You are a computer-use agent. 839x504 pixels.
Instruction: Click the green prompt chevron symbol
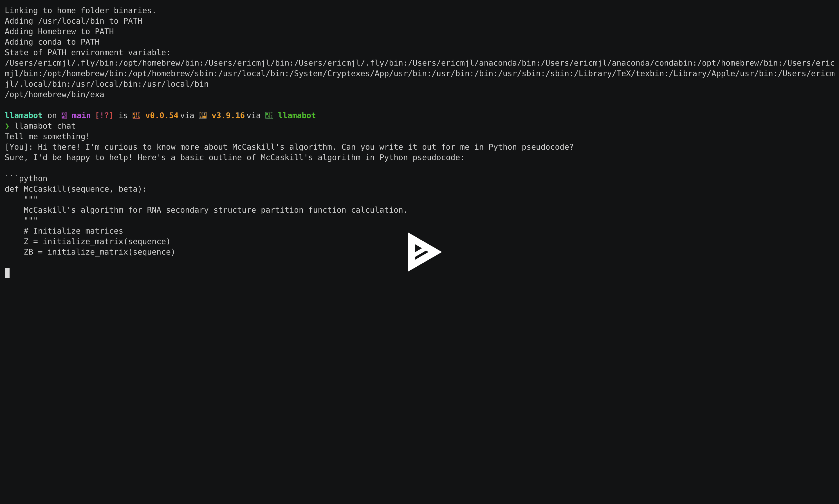pyautogui.click(x=7, y=126)
